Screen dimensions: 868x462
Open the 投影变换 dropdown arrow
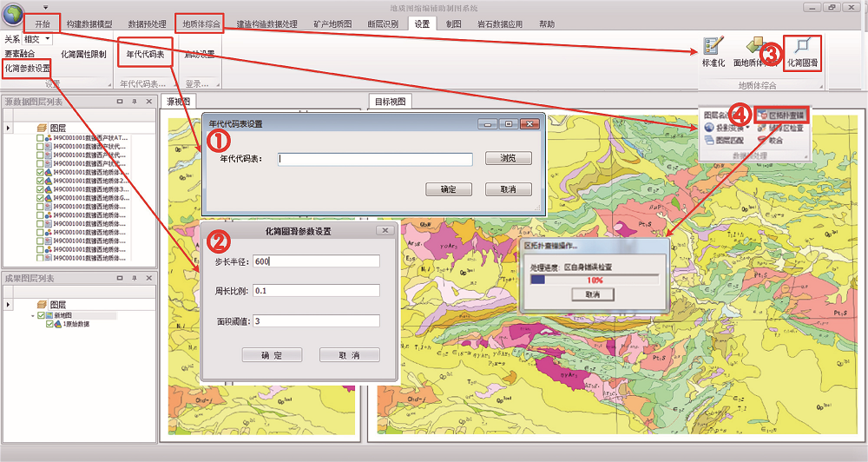click(x=747, y=129)
